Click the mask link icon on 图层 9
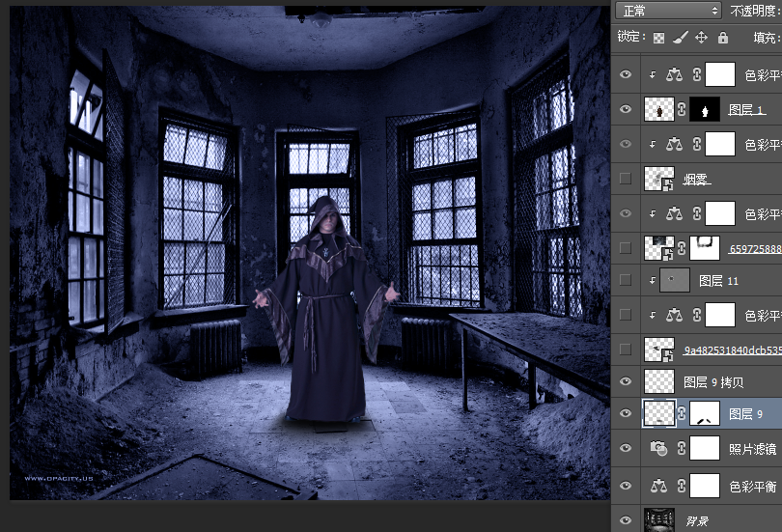 point(683,414)
